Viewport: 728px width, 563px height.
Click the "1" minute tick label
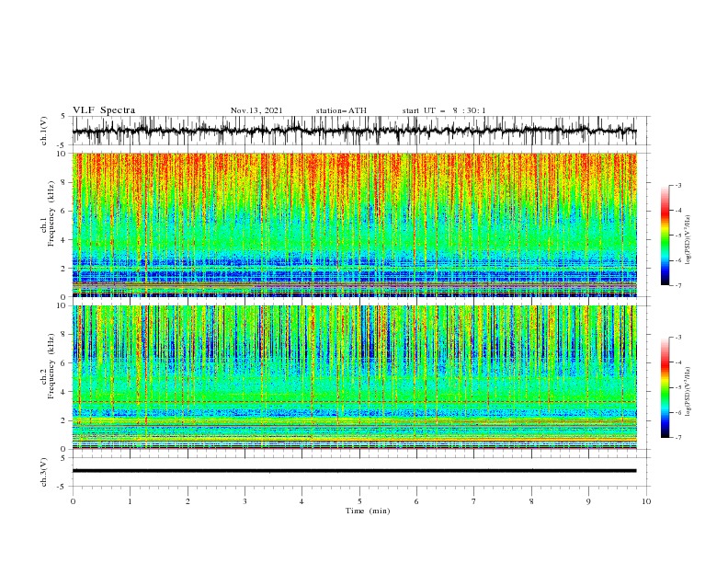tap(130, 501)
